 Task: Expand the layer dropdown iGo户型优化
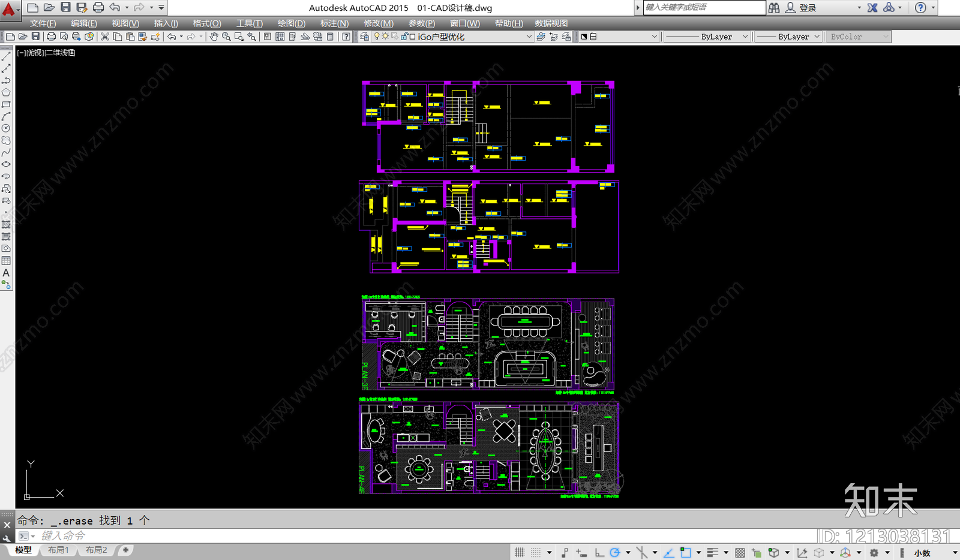click(529, 37)
